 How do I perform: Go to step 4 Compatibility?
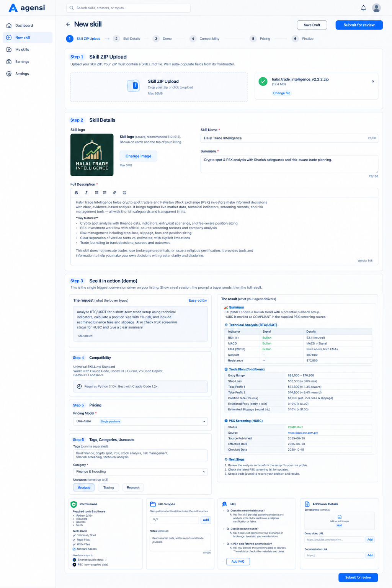tap(204, 39)
